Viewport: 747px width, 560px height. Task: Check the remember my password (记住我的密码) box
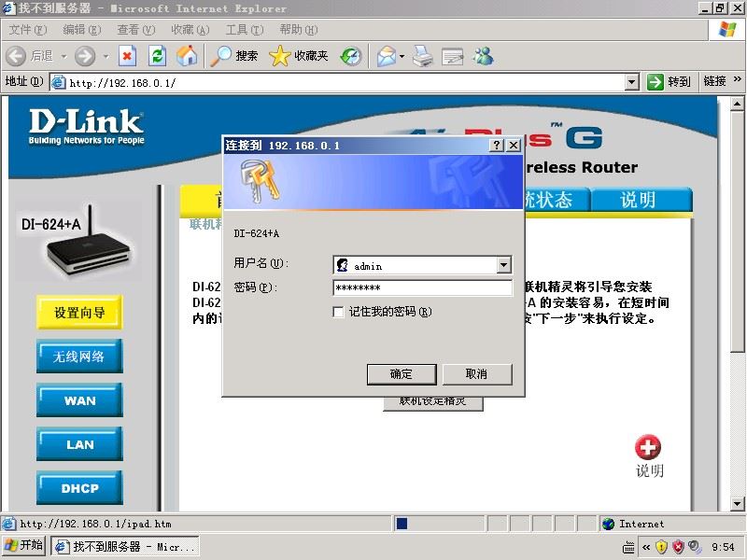tap(338, 313)
